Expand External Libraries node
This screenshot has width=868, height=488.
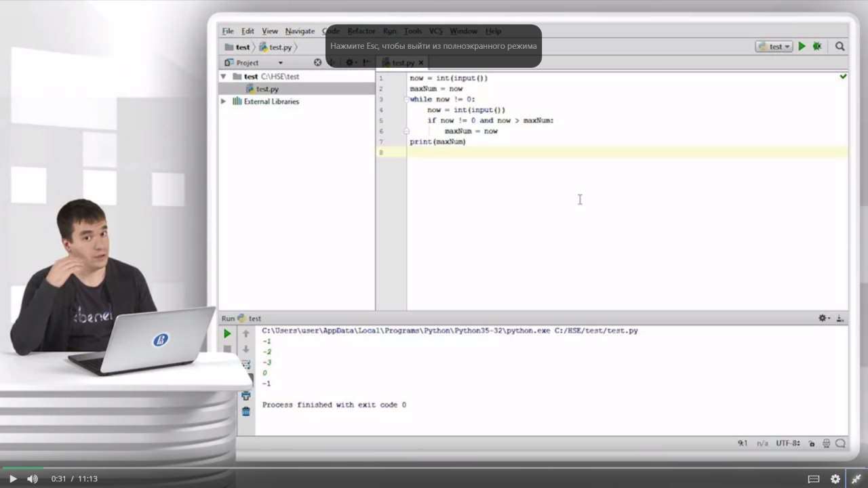(x=223, y=101)
